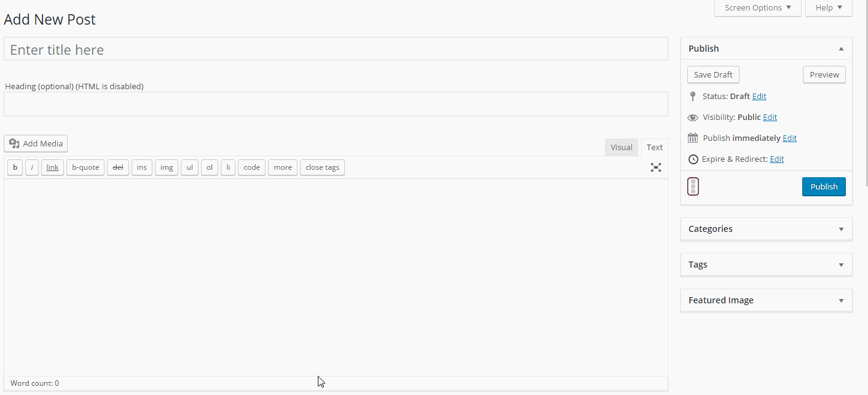Viewport: 868px width, 395px height.
Task: Insert bold tag with the b button
Action: [x=15, y=167]
